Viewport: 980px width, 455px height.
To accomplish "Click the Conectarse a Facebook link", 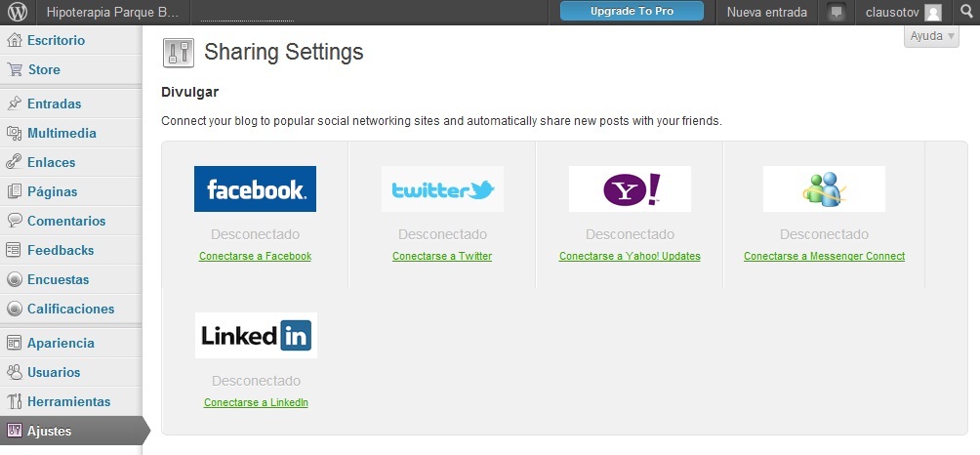I will tap(255, 257).
